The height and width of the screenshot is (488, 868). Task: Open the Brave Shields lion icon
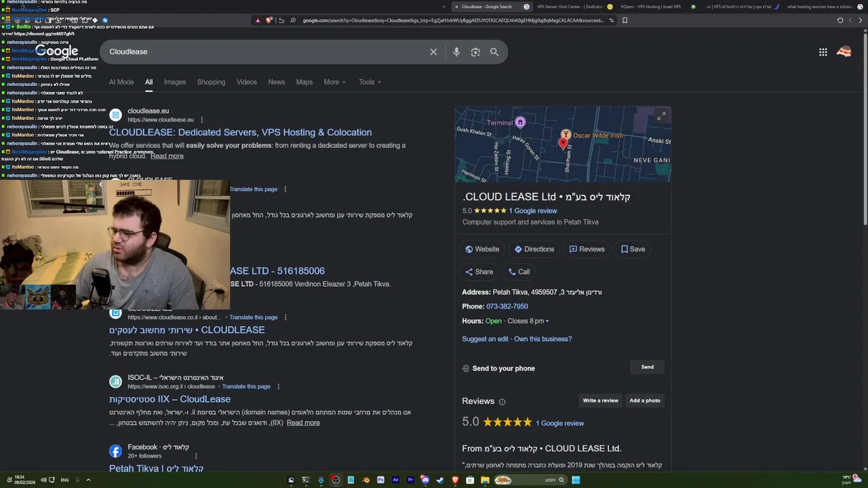pyautogui.click(x=269, y=20)
